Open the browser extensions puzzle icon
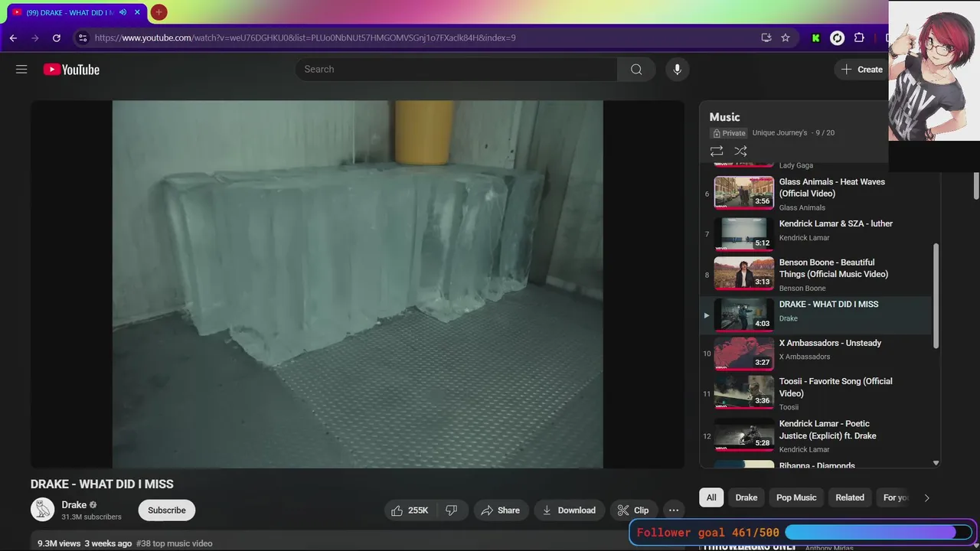 (x=859, y=37)
